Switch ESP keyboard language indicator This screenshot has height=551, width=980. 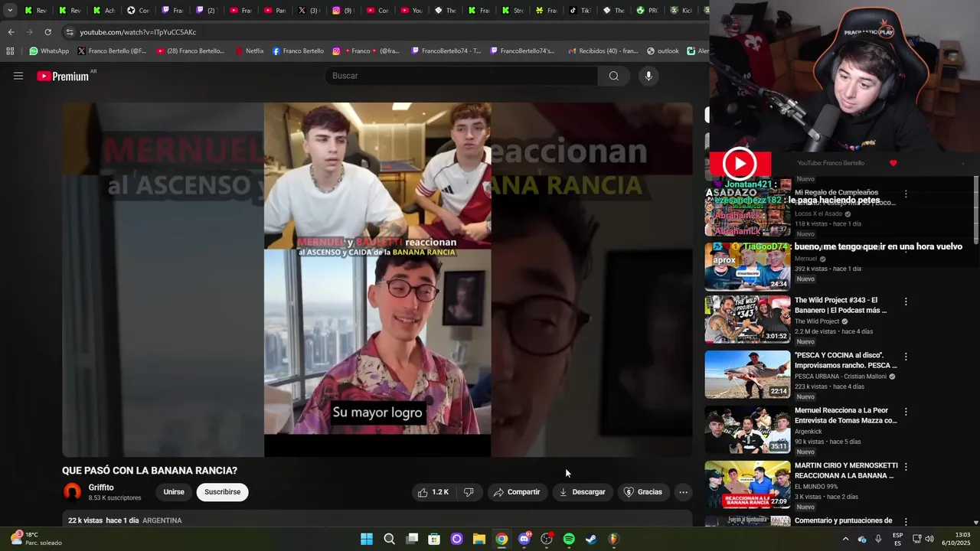897,539
